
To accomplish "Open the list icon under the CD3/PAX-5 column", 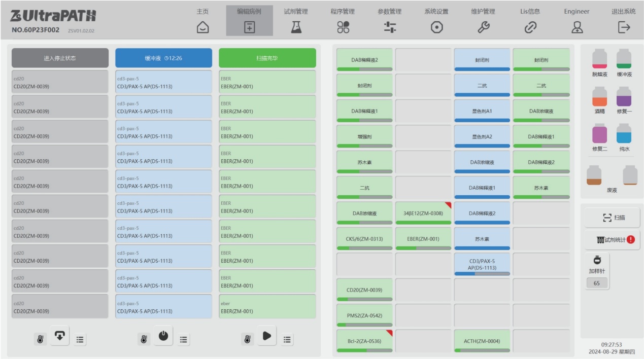I will [184, 340].
